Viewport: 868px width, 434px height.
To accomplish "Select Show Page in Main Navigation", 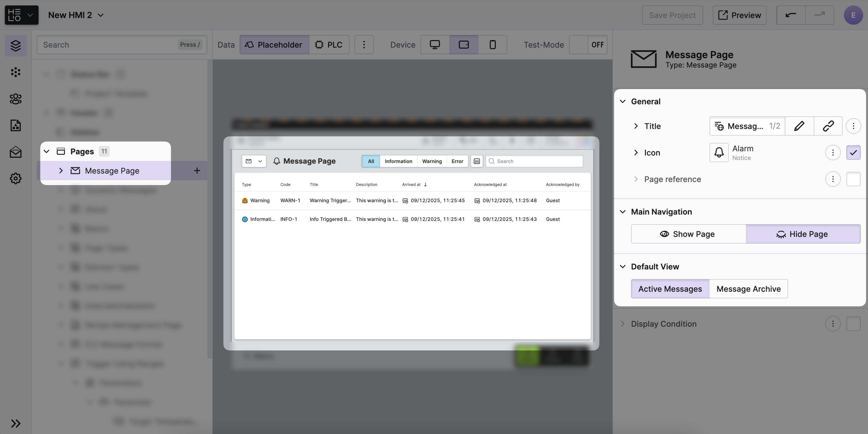I will coord(688,234).
